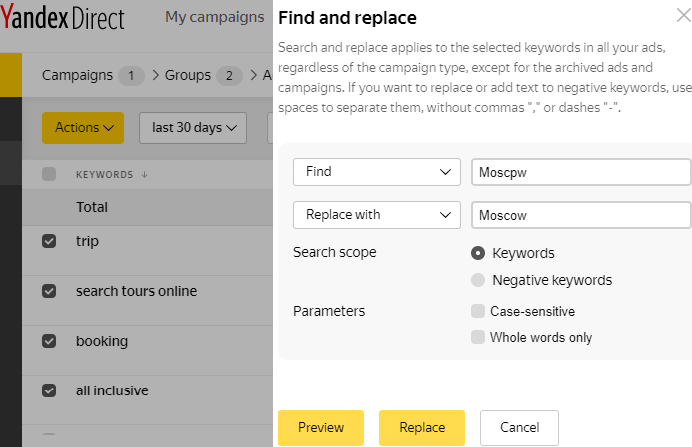Image resolution: width=692 pixels, height=447 pixels.
Task: Click the Yandex Direct logo
Action: coord(62,17)
